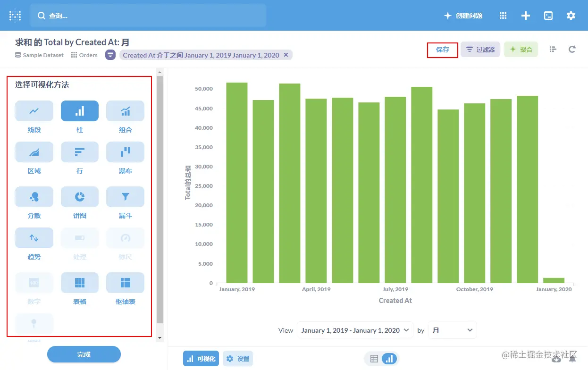
Task: Toggle the purple filter list icon
Action: (x=110, y=55)
